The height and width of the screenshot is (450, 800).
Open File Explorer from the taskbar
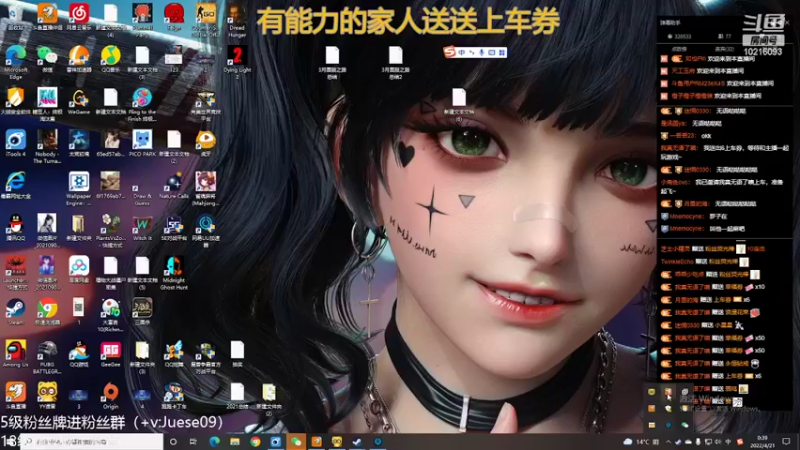tap(235, 442)
